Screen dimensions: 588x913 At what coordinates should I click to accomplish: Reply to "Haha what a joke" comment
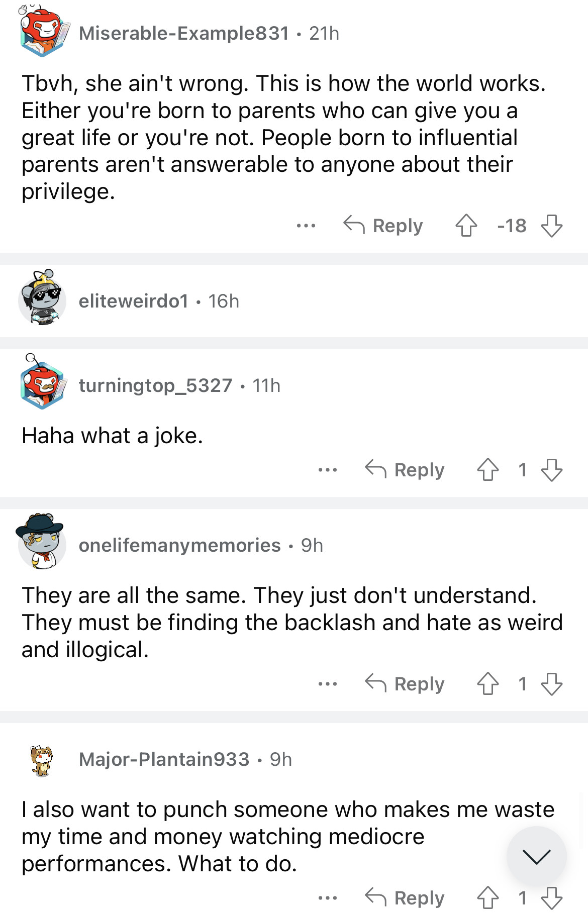point(405,470)
